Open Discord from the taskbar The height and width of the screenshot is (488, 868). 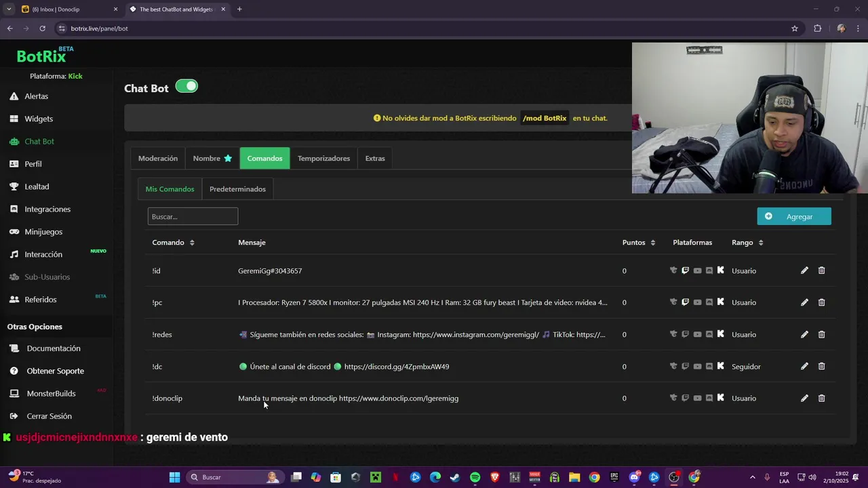(x=635, y=477)
